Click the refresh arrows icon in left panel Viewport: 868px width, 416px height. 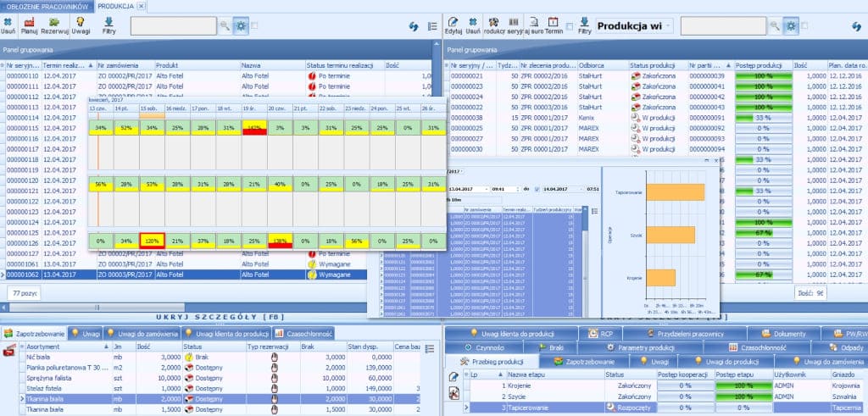[x=414, y=26]
